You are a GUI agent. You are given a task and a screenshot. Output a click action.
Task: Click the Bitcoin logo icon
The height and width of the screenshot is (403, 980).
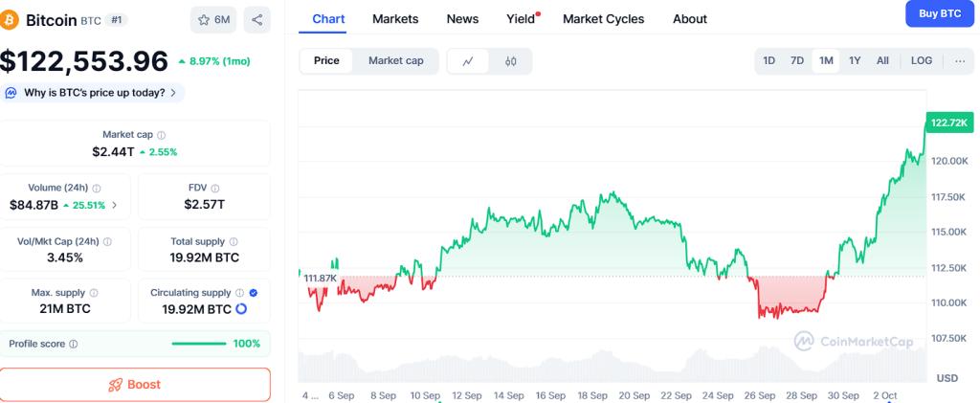point(11,19)
